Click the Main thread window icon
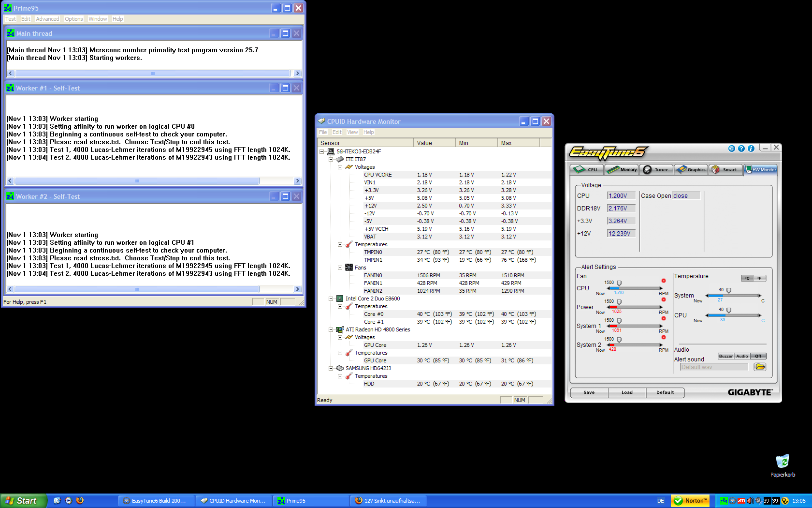Screen dimensions: 812x508 (10, 33)
